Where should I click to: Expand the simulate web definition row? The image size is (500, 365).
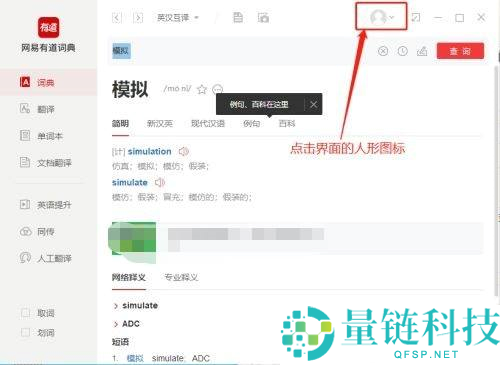tap(136, 305)
